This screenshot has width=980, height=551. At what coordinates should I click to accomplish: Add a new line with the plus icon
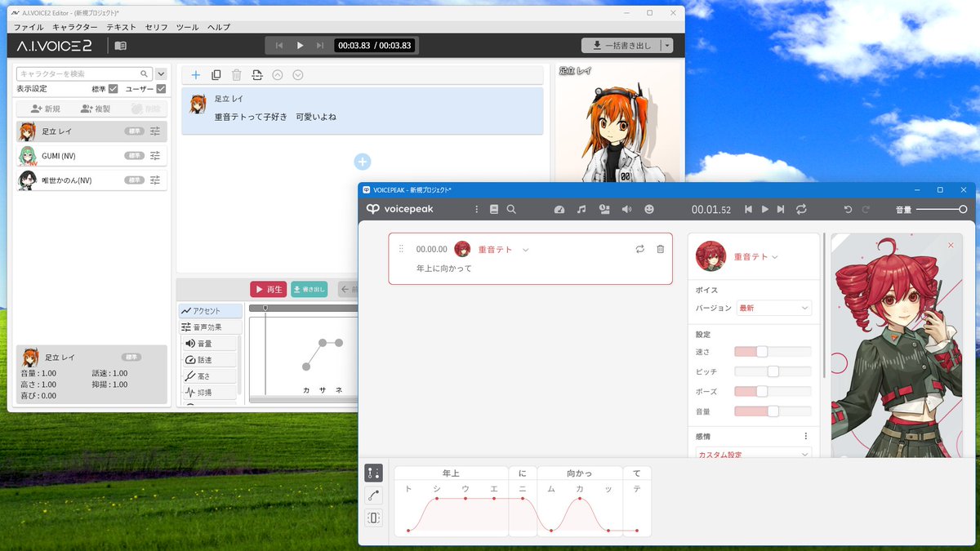tap(196, 75)
